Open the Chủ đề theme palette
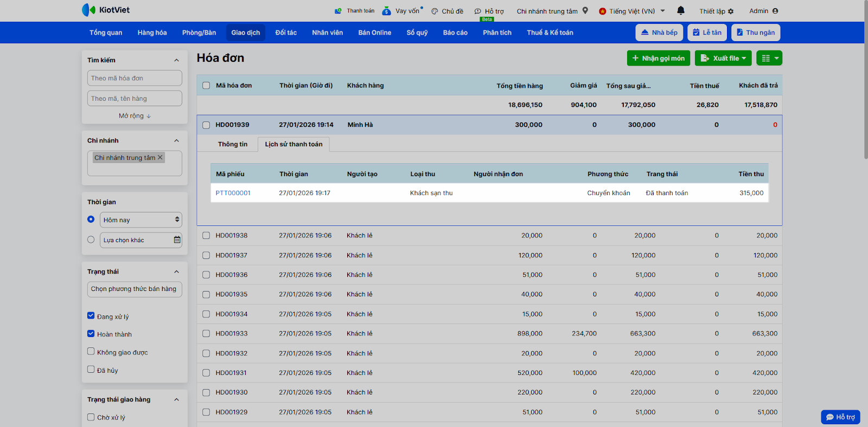 [435, 11]
